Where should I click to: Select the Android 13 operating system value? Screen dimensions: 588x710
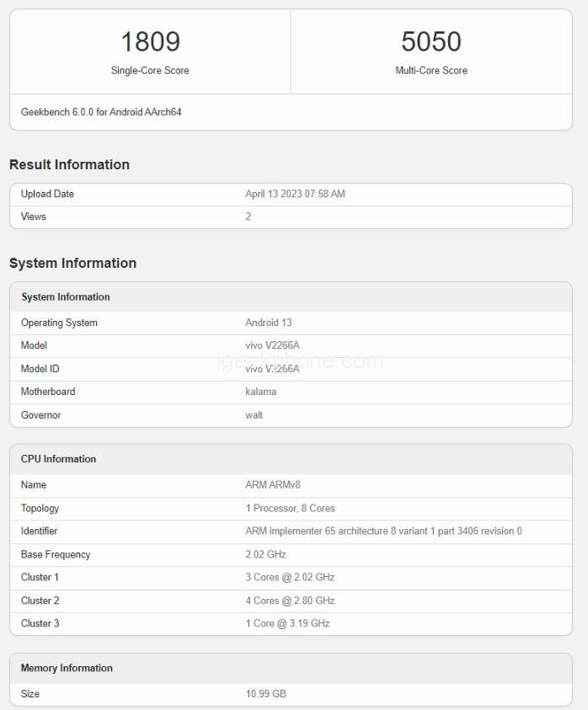coord(268,323)
